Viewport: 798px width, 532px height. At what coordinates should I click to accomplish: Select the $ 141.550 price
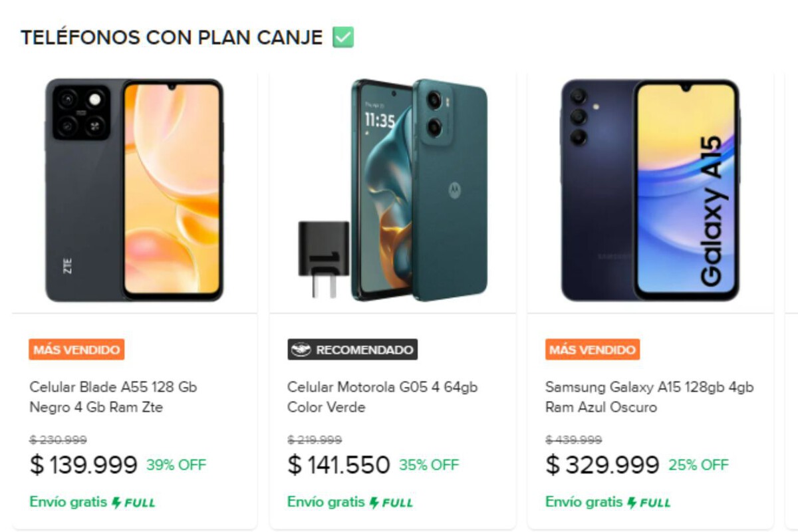point(338,465)
